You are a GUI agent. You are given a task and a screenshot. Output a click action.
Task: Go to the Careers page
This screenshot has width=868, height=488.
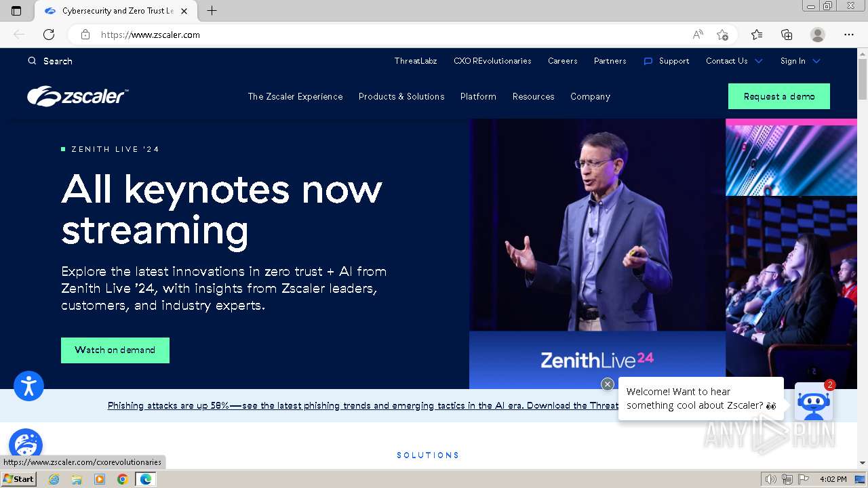point(563,61)
